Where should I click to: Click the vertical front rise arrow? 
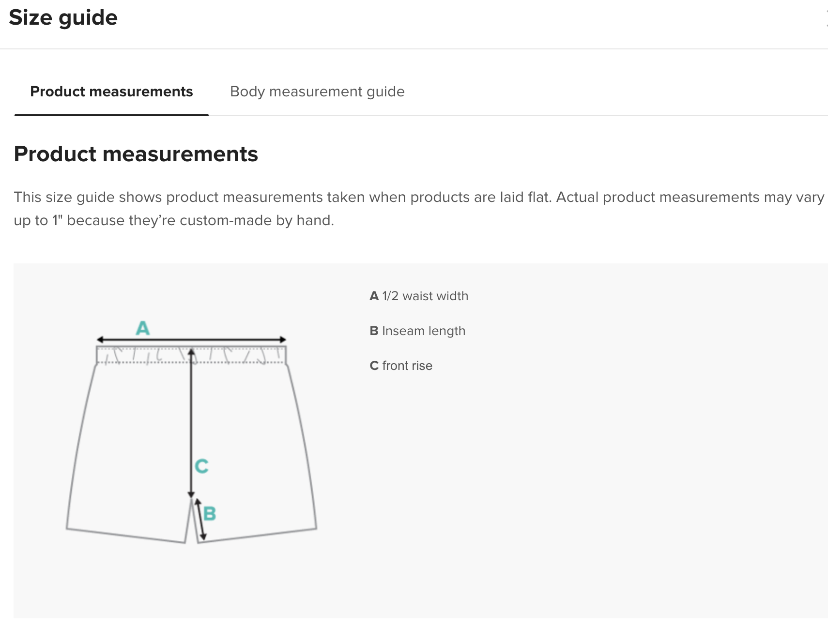191,423
